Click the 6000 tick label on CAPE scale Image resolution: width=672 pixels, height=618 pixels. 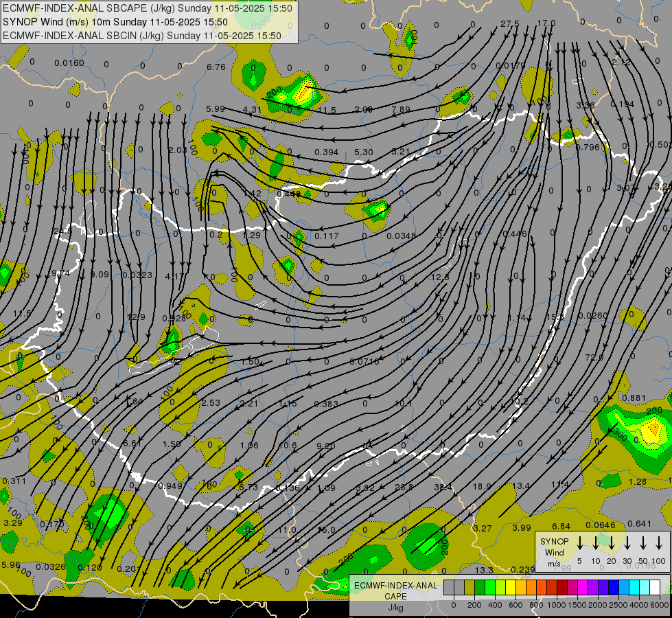click(660, 605)
